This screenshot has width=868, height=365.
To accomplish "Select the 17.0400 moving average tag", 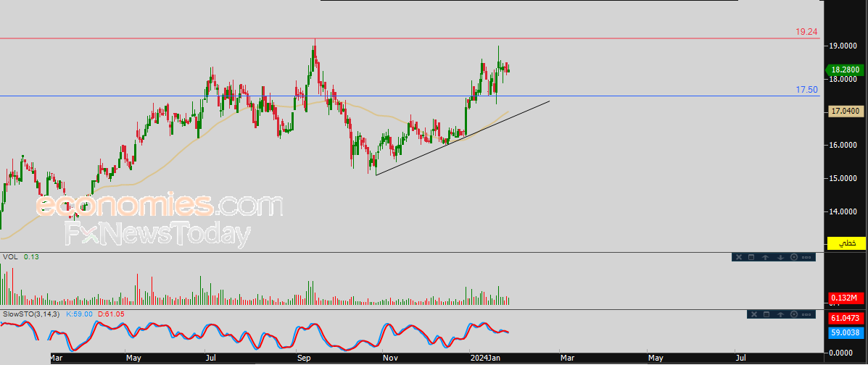I will tap(846, 111).
